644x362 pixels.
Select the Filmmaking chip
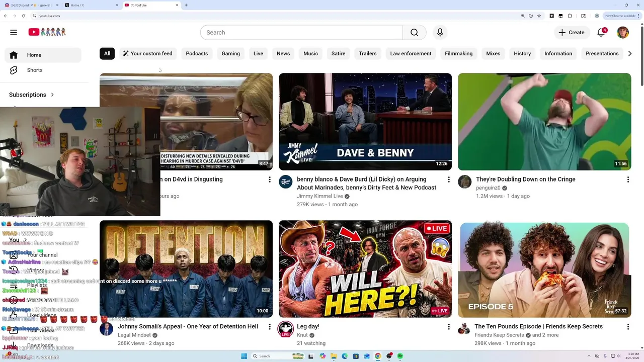[459, 53]
